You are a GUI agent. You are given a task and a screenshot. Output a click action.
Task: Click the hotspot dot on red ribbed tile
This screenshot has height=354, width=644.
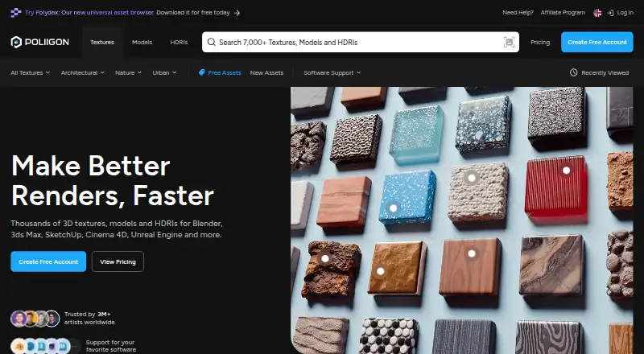(567, 170)
